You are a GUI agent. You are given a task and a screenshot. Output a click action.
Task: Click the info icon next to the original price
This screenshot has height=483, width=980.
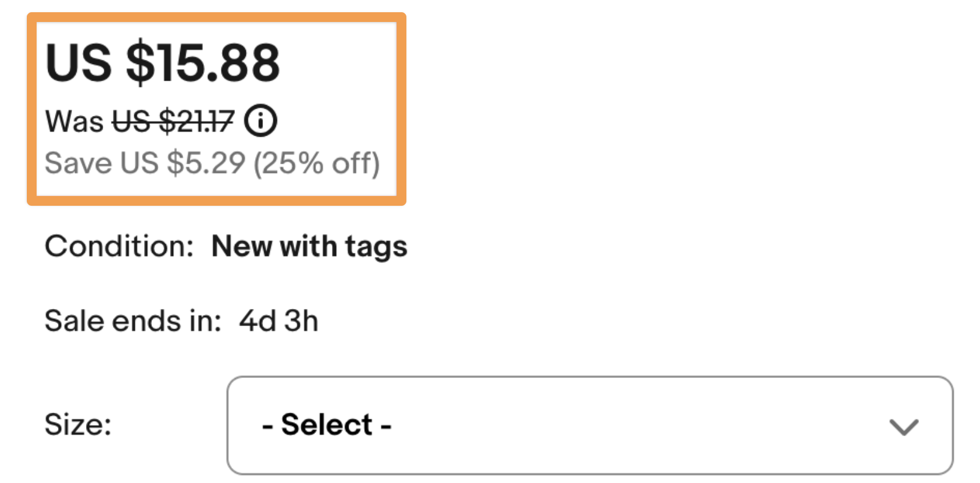click(261, 120)
